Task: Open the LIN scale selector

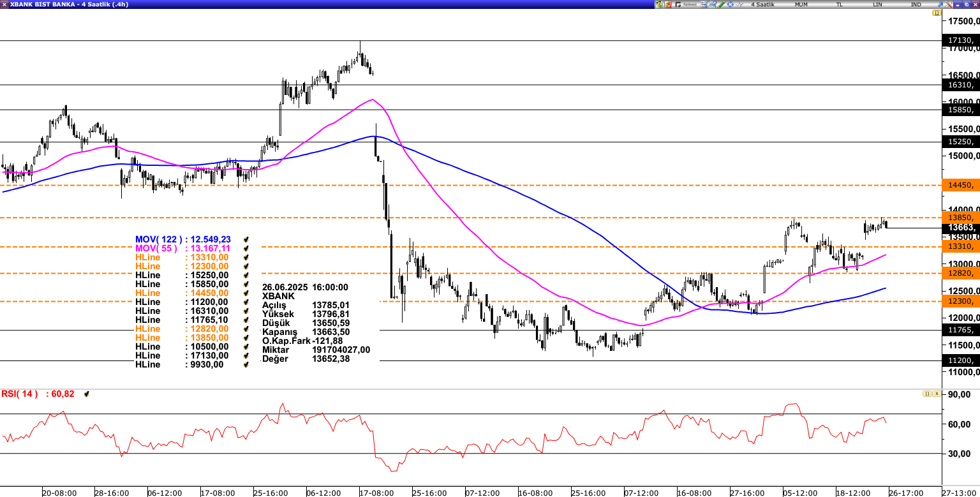Action: (x=878, y=4)
